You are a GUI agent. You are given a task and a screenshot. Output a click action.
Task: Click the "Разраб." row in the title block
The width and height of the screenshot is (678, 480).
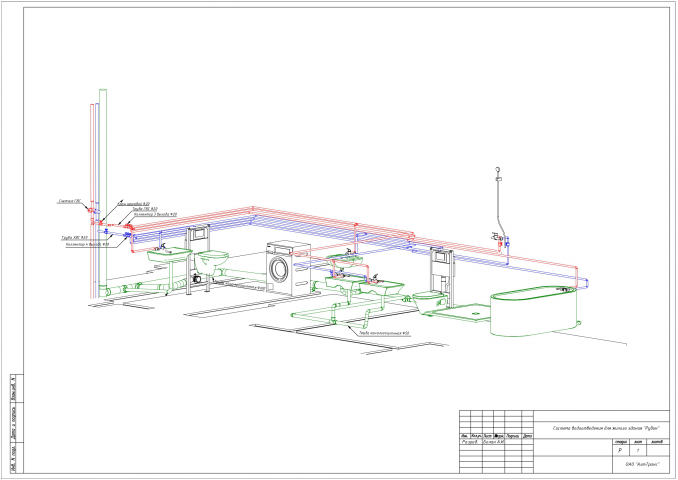[x=497, y=442]
